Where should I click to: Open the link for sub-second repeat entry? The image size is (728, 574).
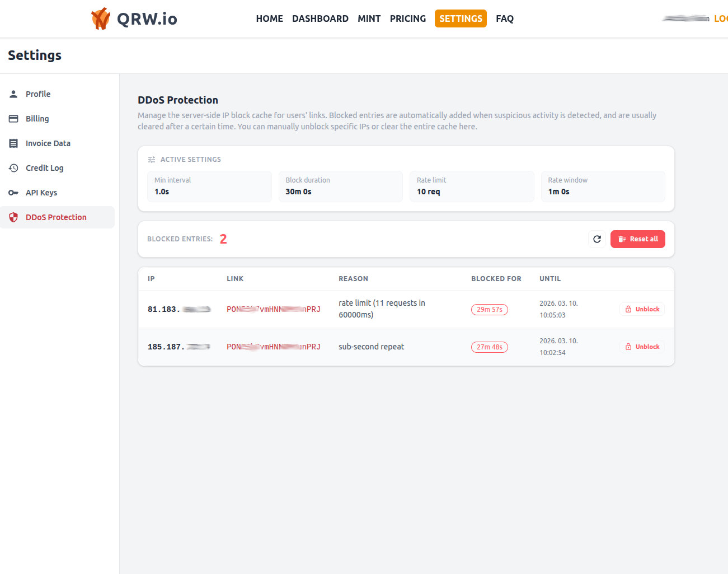[273, 347]
